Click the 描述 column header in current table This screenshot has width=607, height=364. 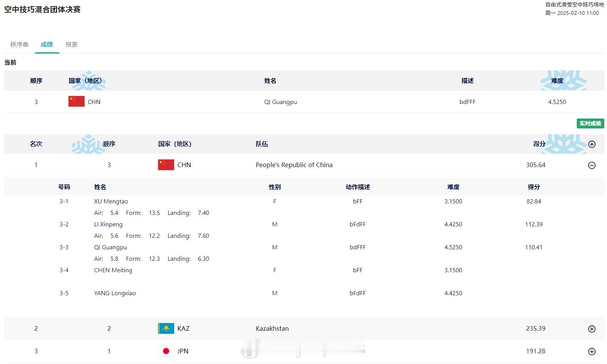467,81
